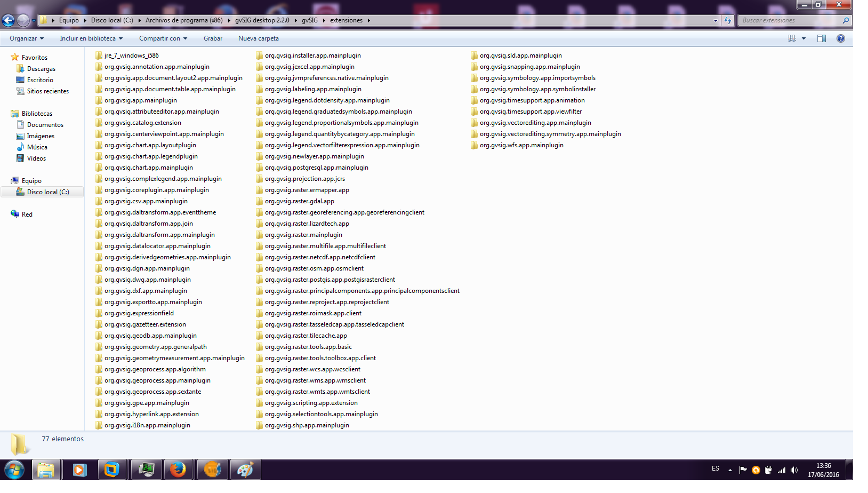
Task: Open Firefox from the taskbar
Action: click(x=178, y=470)
